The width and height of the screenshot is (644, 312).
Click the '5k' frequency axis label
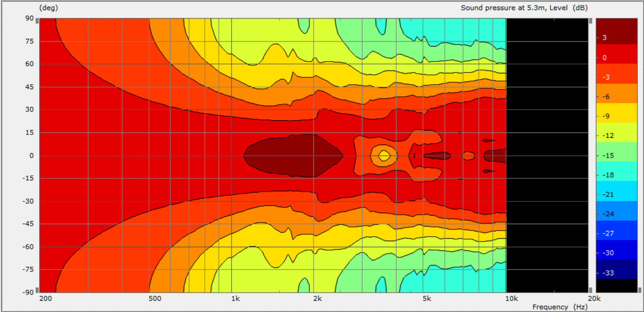pyautogui.click(x=427, y=299)
